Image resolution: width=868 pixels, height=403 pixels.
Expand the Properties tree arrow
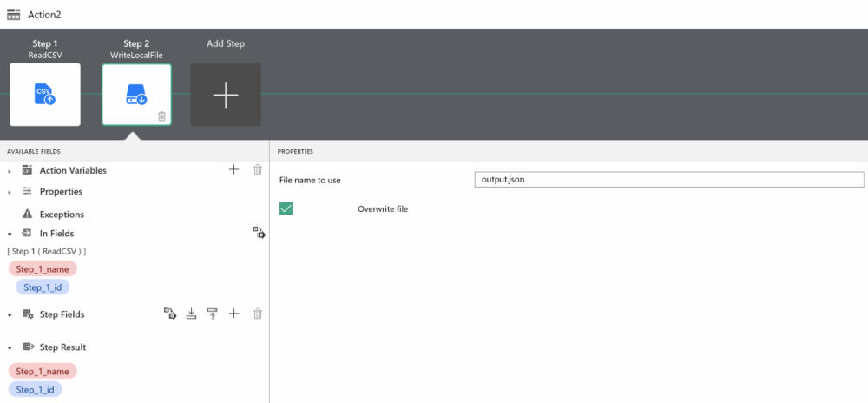click(10, 193)
